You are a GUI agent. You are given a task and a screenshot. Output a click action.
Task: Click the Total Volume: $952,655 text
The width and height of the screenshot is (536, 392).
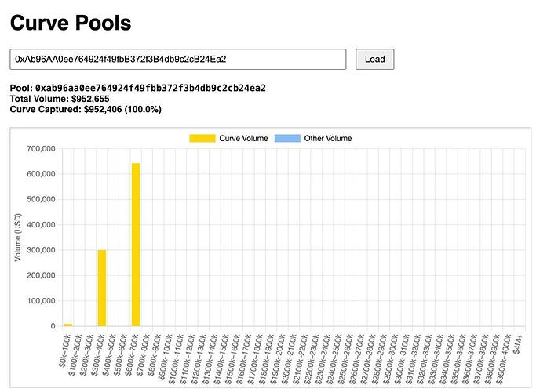(60, 99)
